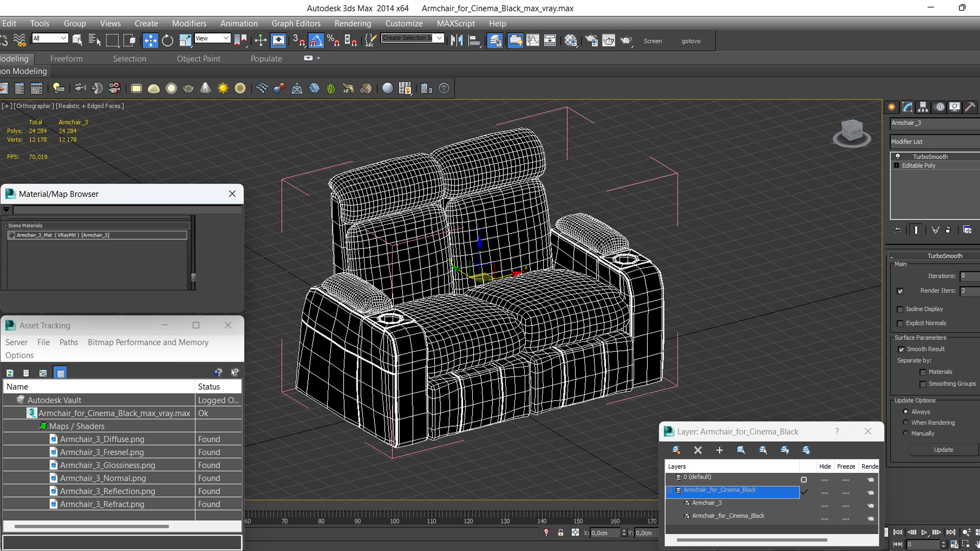
Task: Jump to the last animation frame
Action: point(950,532)
